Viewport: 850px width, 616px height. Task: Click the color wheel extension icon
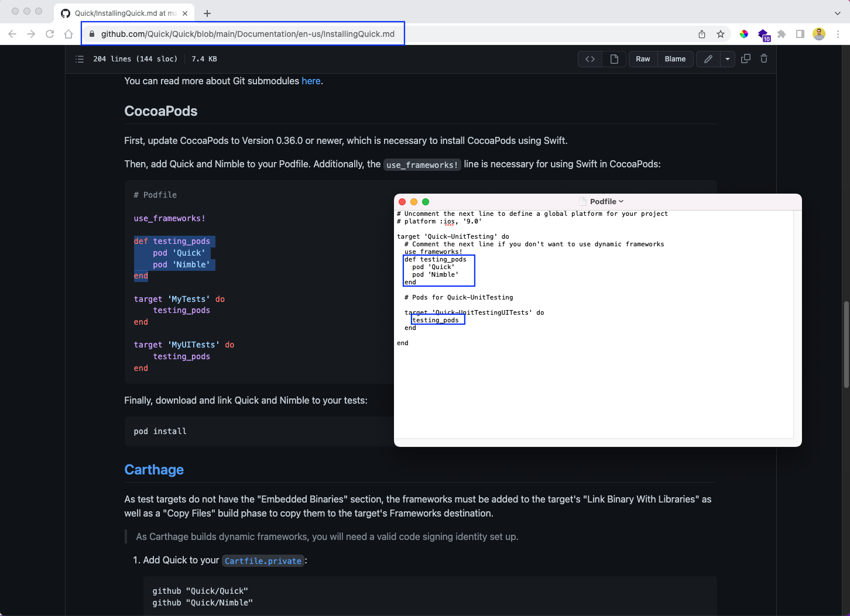coord(744,34)
